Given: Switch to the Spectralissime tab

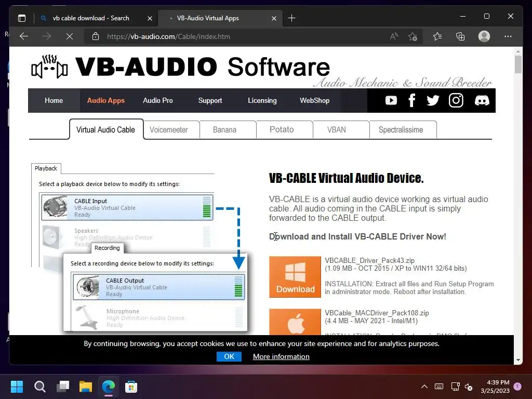Looking at the screenshot, I should click(403, 129).
